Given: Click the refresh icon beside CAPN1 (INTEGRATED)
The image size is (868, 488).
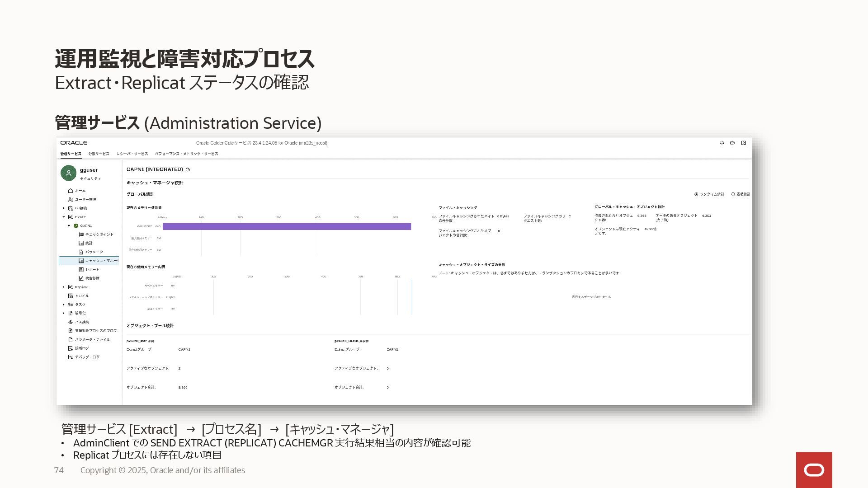Looking at the screenshot, I should (x=188, y=170).
